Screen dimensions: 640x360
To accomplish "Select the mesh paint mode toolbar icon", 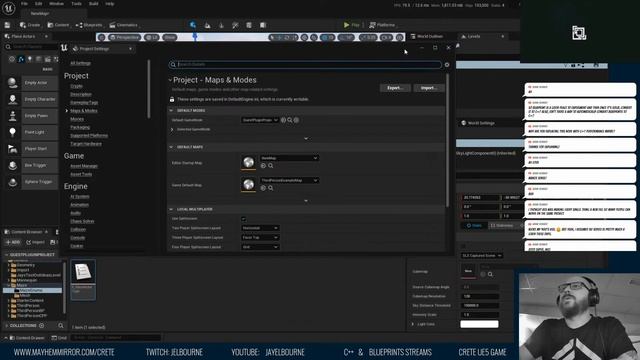I will point(235,25).
